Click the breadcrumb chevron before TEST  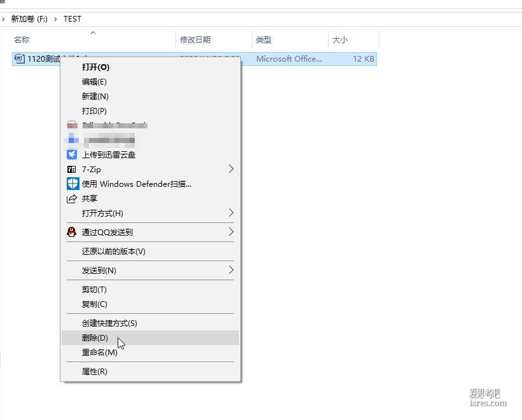(x=55, y=19)
